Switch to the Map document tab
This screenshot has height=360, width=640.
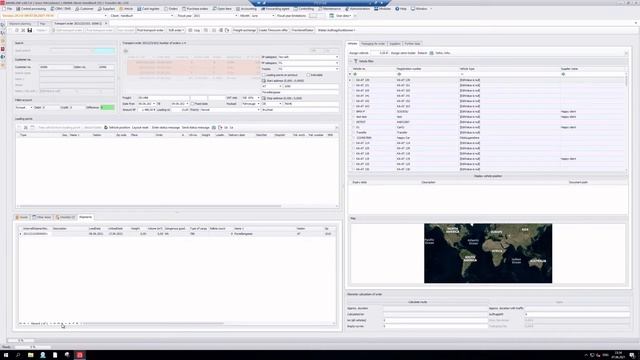pyautogui.click(x=43, y=24)
